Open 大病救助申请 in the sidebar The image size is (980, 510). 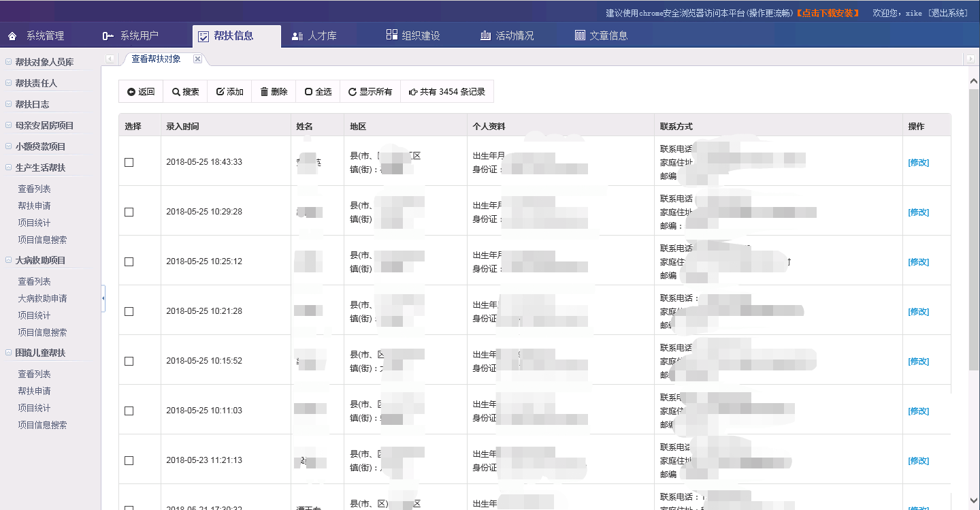(42, 298)
